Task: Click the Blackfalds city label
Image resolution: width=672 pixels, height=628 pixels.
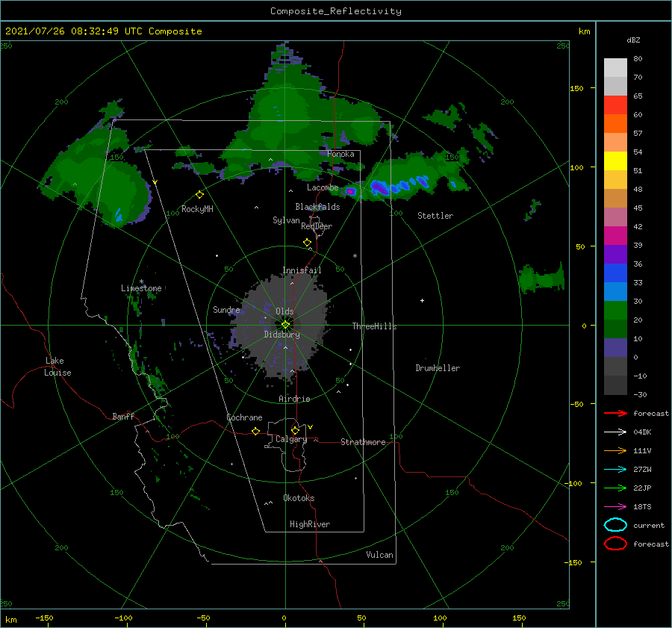Action: pyautogui.click(x=317, y=207)
